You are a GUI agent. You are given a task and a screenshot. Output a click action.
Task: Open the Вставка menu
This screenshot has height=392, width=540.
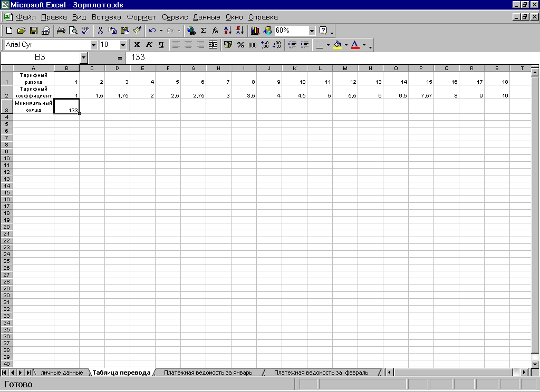pyautogui.click(x=107, y=17)
